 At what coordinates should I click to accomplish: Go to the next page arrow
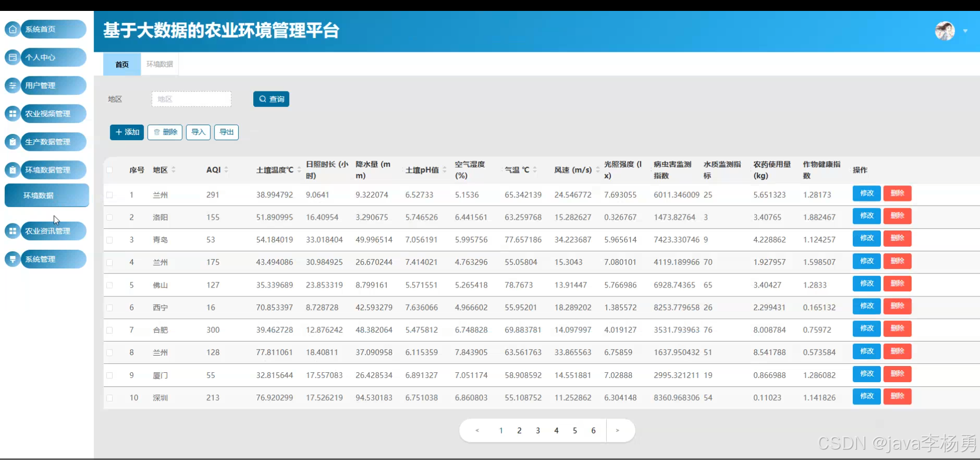point(617,430)
